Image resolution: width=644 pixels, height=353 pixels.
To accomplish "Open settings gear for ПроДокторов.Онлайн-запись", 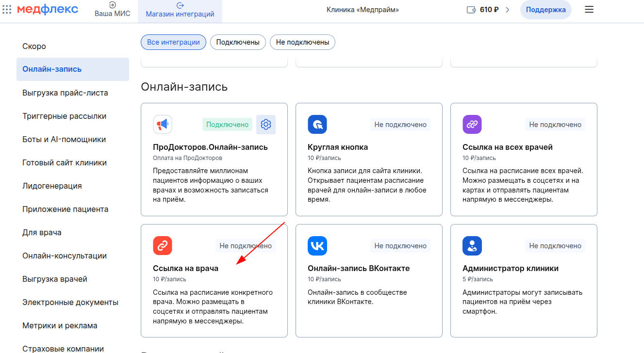I will (265, 125).
